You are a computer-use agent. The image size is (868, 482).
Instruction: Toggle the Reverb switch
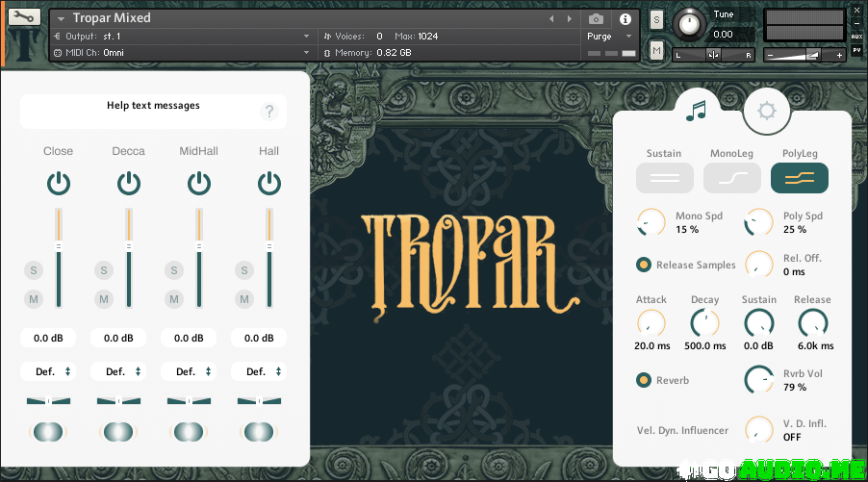644,380
